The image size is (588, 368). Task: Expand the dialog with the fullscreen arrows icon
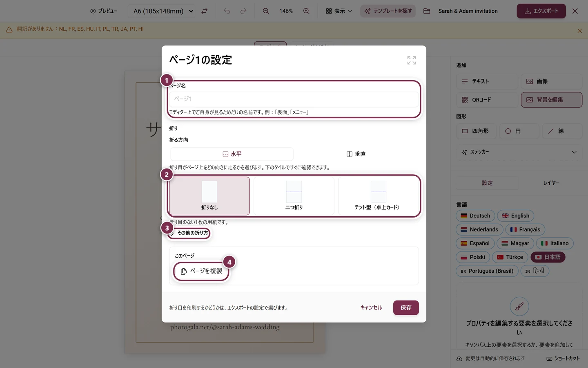[x=412, y=60]
